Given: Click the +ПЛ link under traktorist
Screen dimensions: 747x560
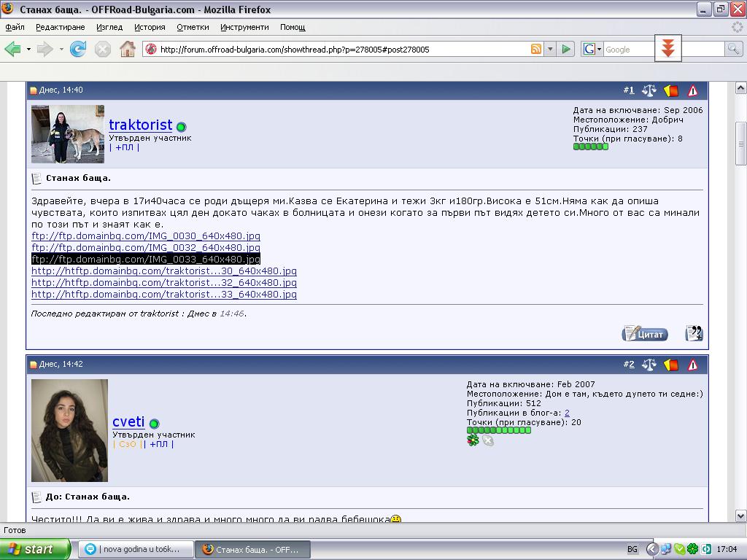Looking at the screenshot, I should [124, 147].
